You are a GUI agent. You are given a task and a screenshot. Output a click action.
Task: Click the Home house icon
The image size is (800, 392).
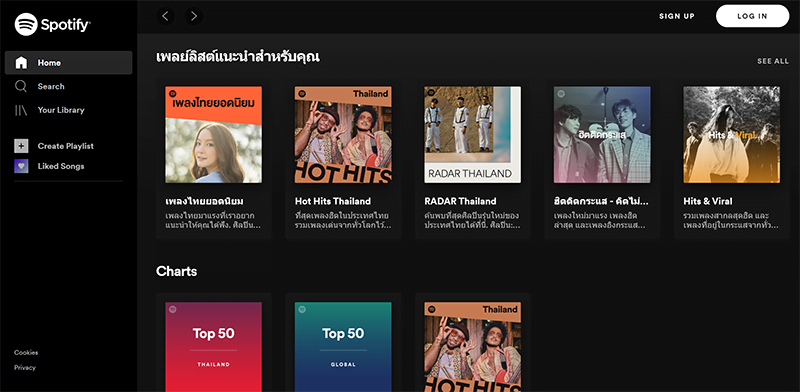click(21, 63)
